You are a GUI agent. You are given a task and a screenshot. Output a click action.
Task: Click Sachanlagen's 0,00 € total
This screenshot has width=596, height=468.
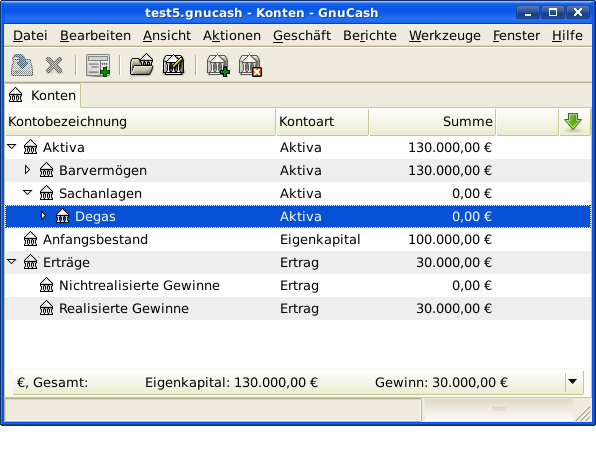[472, 194]
